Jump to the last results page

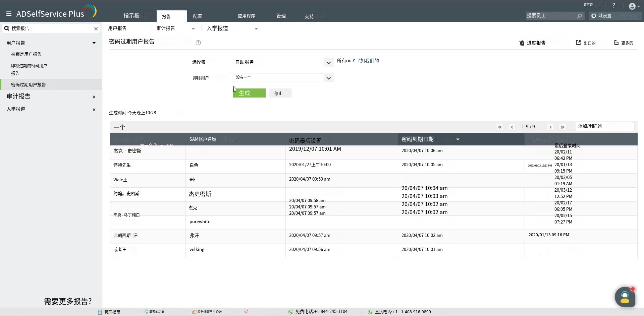[x=562, y=127]
